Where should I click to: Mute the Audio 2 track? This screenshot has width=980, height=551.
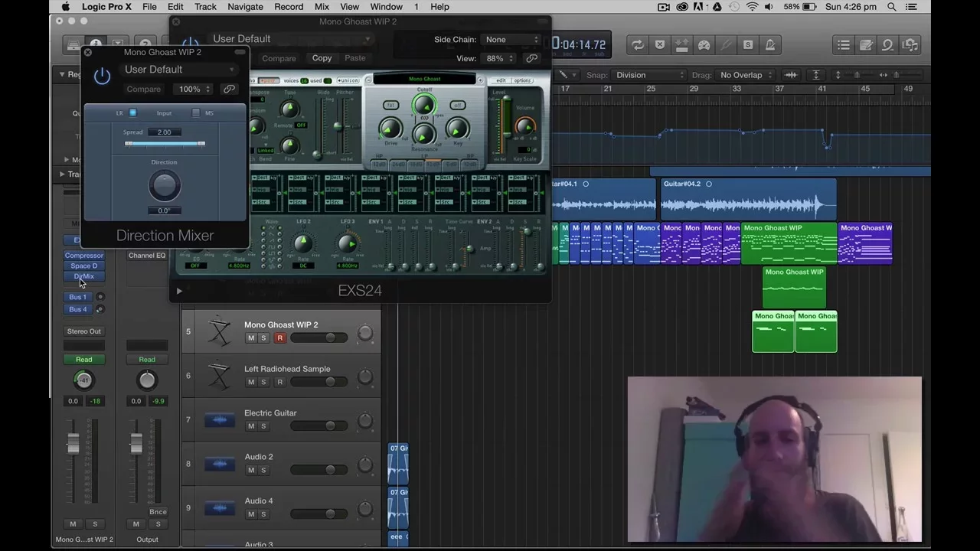point(250,470)
